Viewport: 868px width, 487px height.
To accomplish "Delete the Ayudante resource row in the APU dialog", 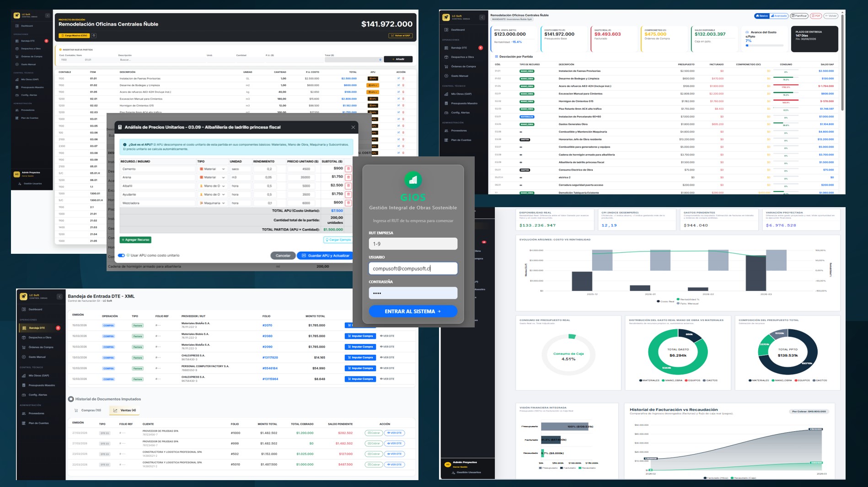I will pos(348,194).
